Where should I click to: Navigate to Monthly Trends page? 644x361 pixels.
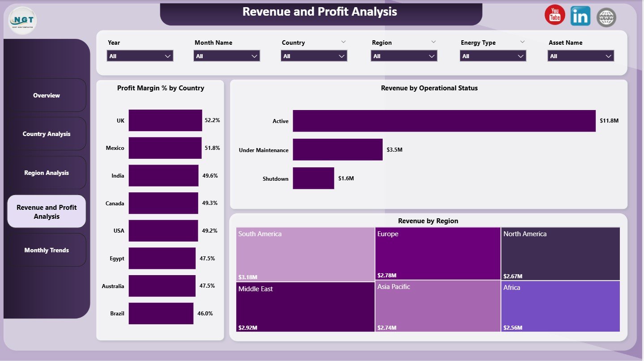point(47,250)
